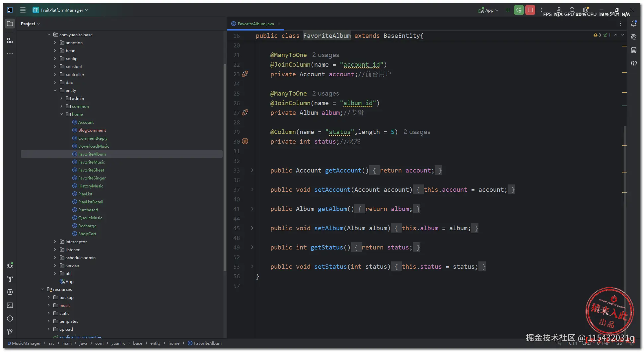
Task: Click the green rerun debug button
Action: pos(519,10)
